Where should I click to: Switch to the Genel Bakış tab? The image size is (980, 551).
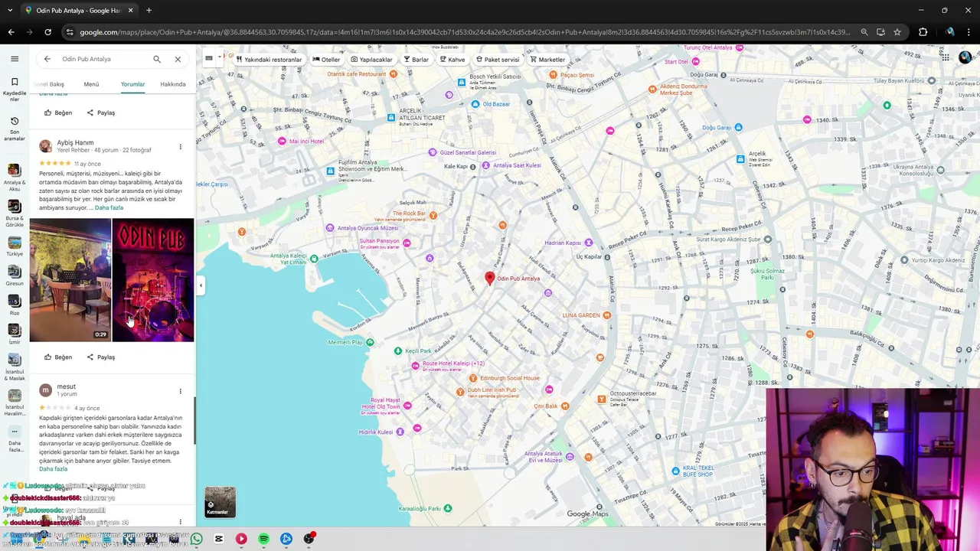click(x=49, y=84)
